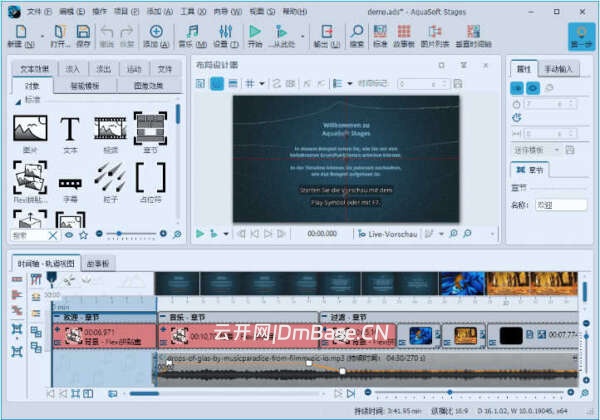Collapse the 欢迎 chapter on the timeline
600x420 pixels.
tap(57, 316)
